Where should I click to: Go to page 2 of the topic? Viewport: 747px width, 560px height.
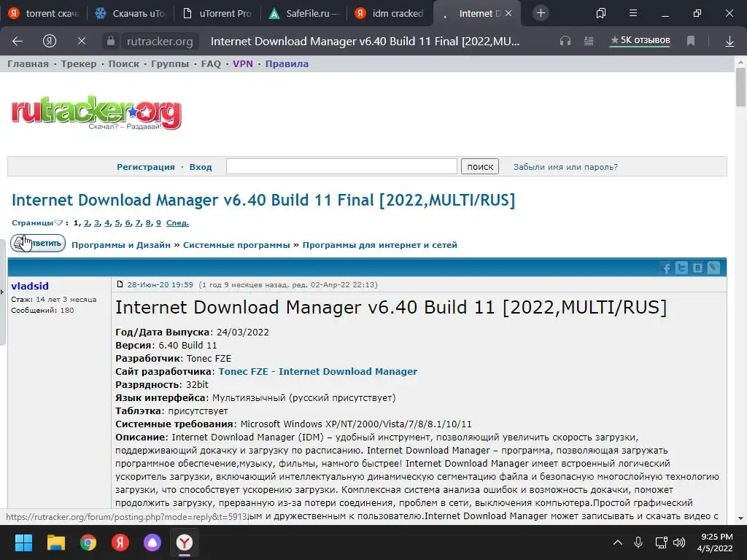(86, 223)
